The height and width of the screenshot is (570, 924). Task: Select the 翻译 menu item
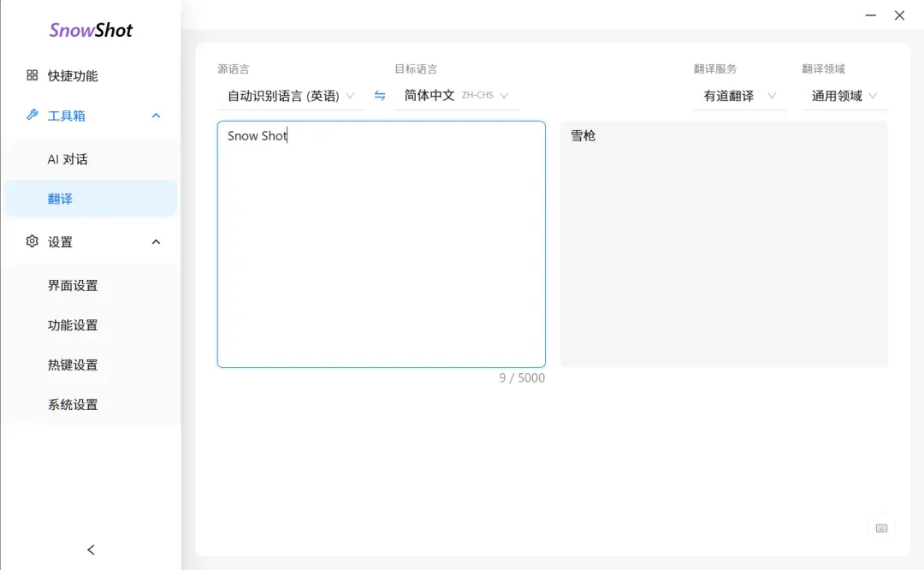pyautogui.click(x=91, y=199)
